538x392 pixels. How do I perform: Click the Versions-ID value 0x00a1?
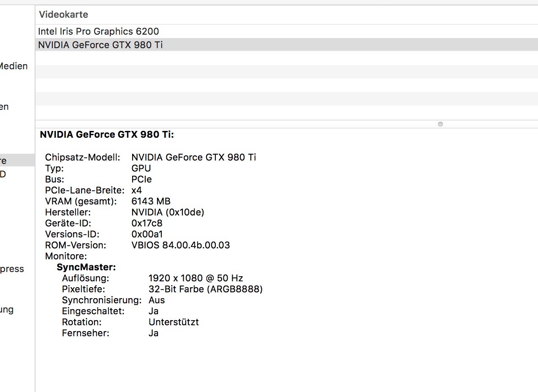[x=147, y=234]
